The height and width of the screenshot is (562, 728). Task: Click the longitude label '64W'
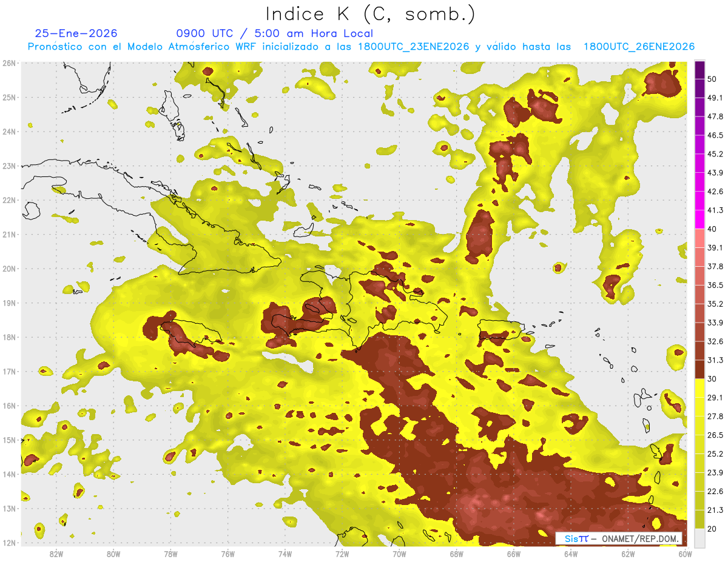[x=571, y=554]
